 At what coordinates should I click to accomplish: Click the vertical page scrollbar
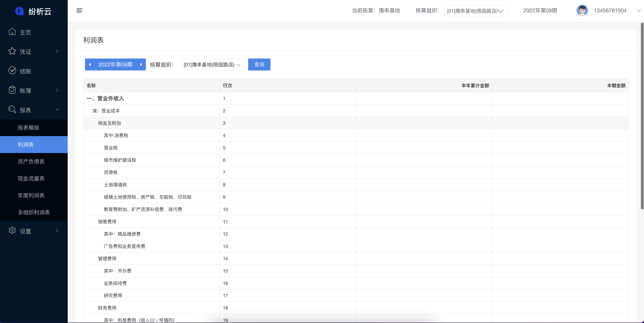[642, 116]
